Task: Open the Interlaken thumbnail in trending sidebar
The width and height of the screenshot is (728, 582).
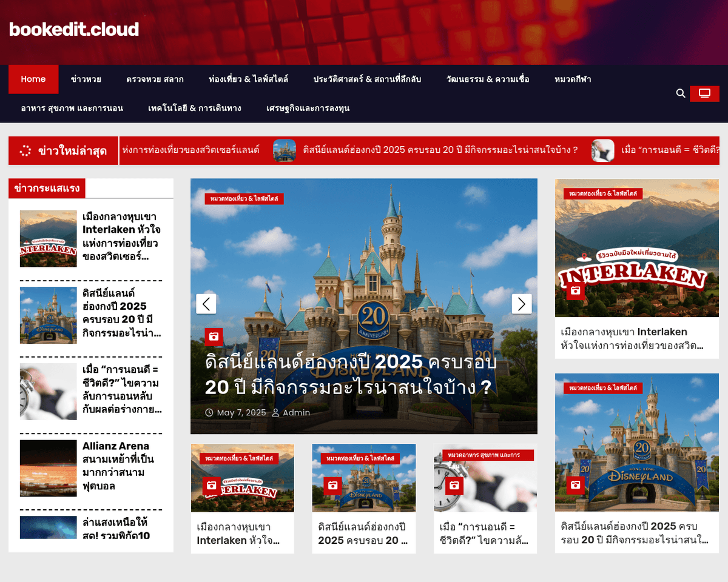Action: (x=49, y=239)
